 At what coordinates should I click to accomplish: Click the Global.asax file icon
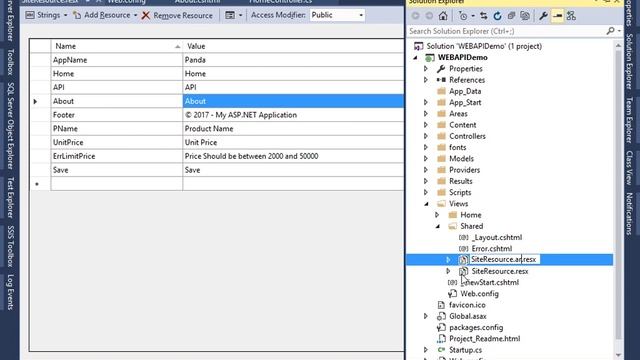441,316
